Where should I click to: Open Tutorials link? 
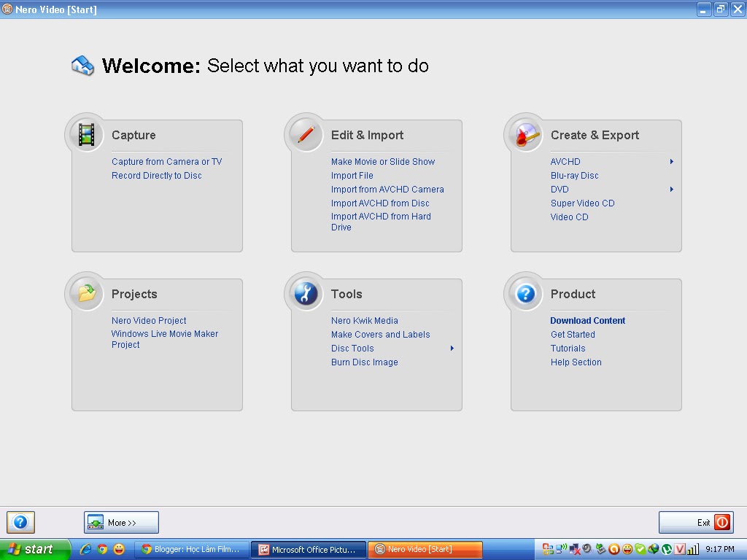(x=568, y=348)
